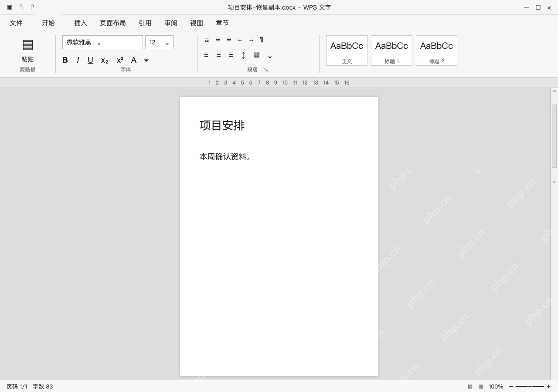This screenshot has height=392, width=558.
Task: Click the borders/shading grid icon
Action: coord(256,54)
